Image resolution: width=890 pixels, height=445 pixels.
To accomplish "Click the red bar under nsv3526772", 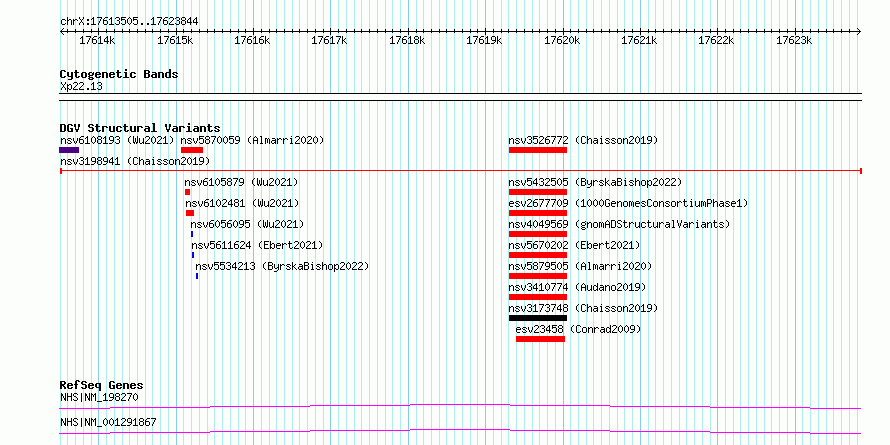I will point(538,150).
